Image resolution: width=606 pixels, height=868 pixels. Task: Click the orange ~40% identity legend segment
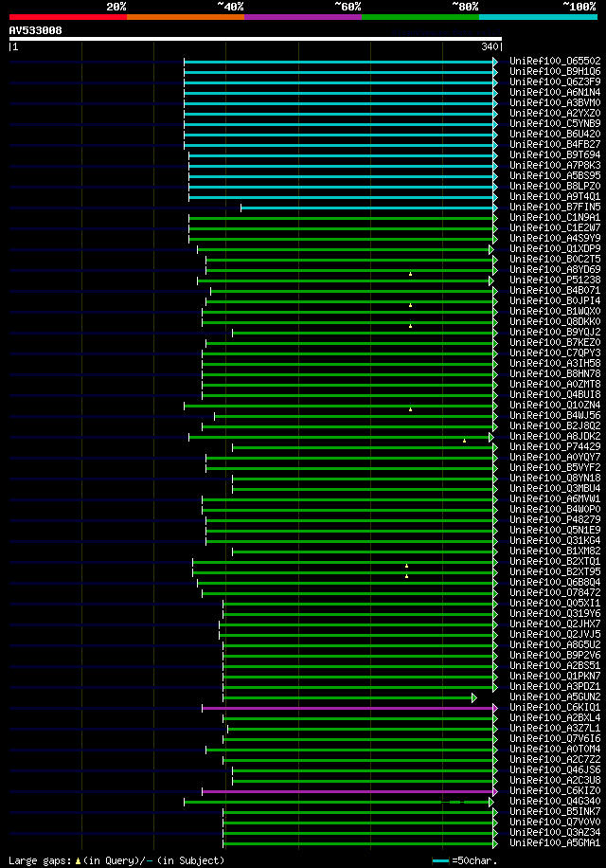186,17
